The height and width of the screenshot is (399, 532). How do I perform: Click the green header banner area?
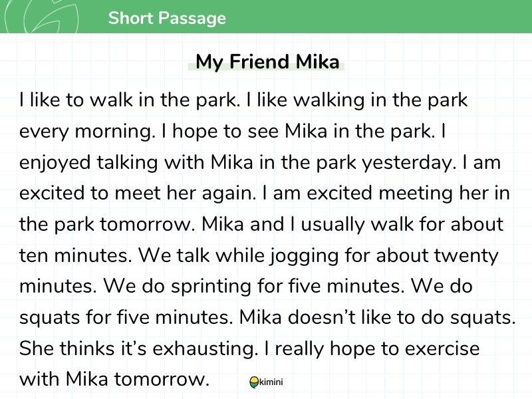(x=266, y=16)
